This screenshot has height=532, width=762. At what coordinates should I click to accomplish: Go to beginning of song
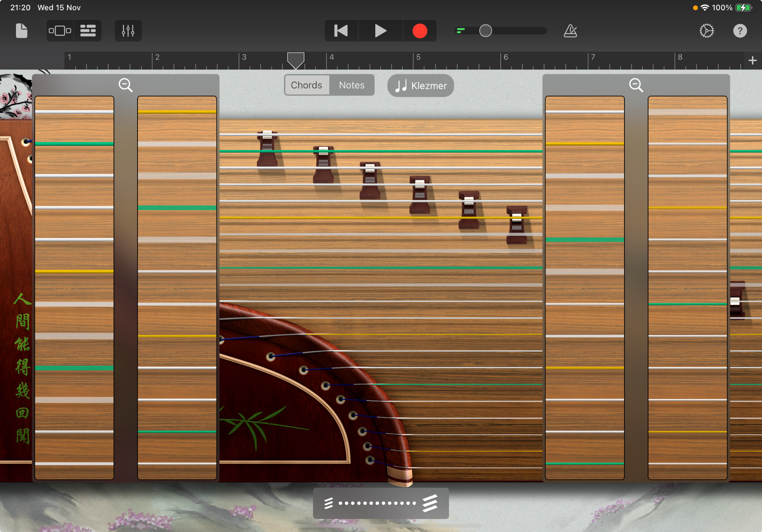coord(341,30)
